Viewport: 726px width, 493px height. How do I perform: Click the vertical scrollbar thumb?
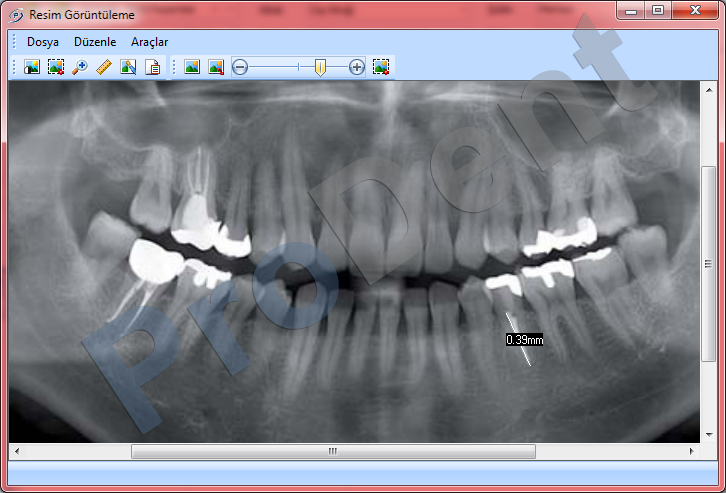coord(709,264)
